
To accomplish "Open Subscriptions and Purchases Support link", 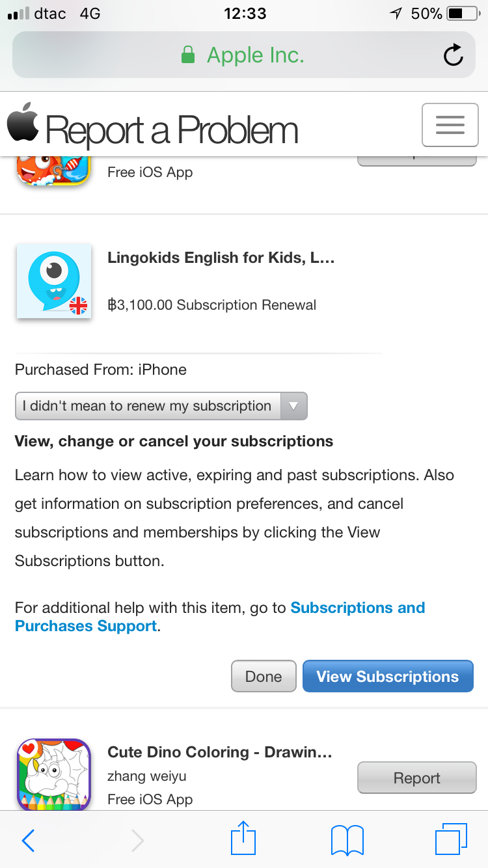I will 358,607.
